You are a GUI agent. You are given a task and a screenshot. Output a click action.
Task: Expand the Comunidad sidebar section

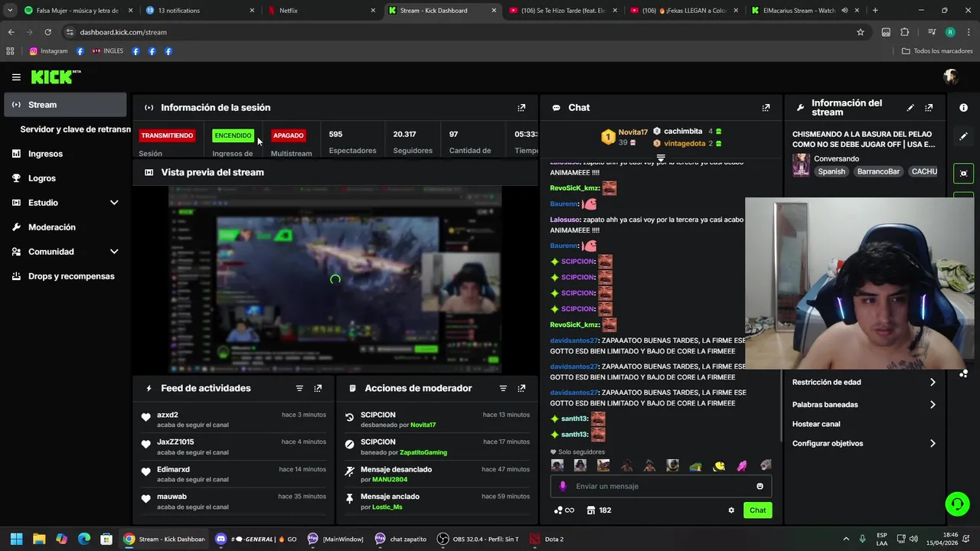coord(114,252)
